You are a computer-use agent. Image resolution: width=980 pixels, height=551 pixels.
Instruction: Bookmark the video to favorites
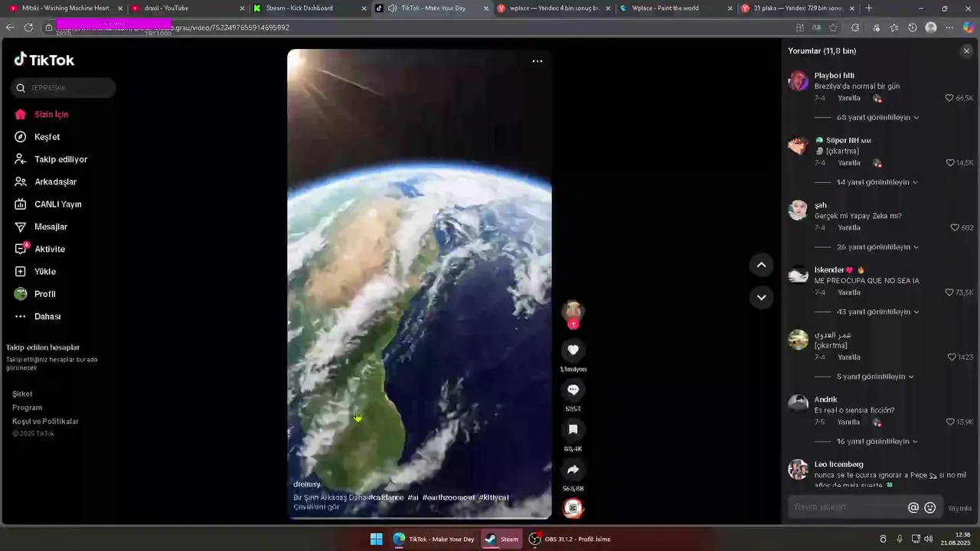[x=573, y=429]
